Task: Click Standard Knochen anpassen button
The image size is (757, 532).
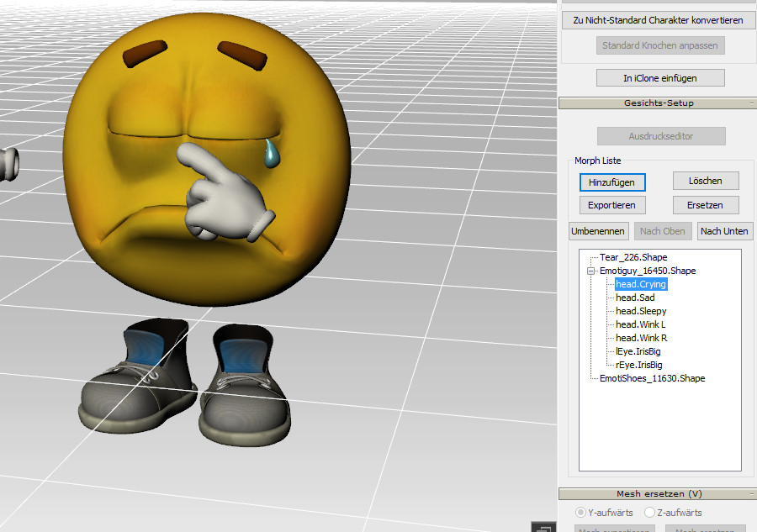Action: pos(660,45)
